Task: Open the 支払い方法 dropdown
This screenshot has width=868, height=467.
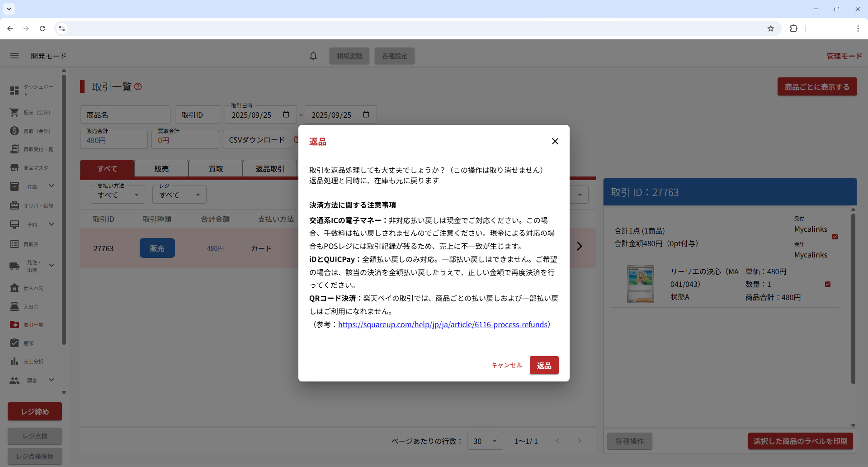Action: pos(118,195)
